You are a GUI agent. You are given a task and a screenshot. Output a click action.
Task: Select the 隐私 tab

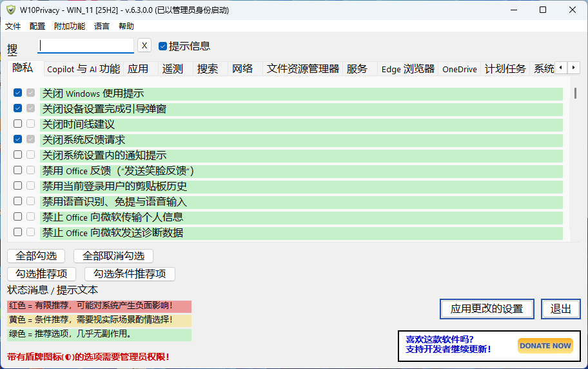tap(26, 68)
